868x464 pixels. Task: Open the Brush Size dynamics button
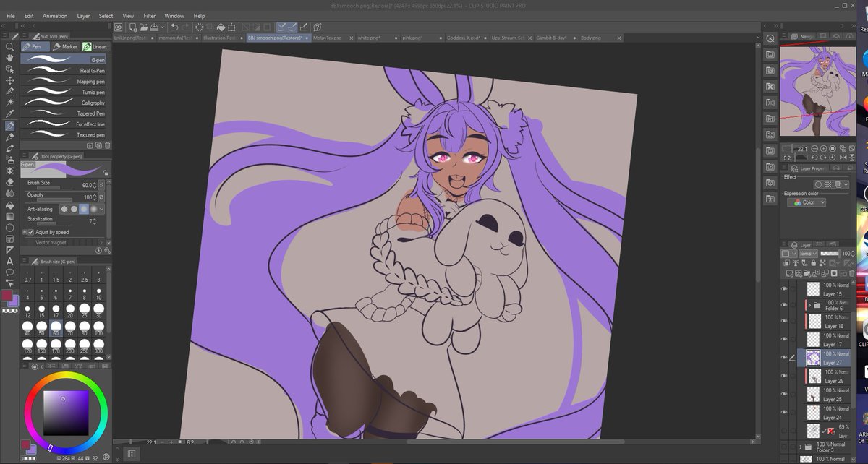coord(101,186)
